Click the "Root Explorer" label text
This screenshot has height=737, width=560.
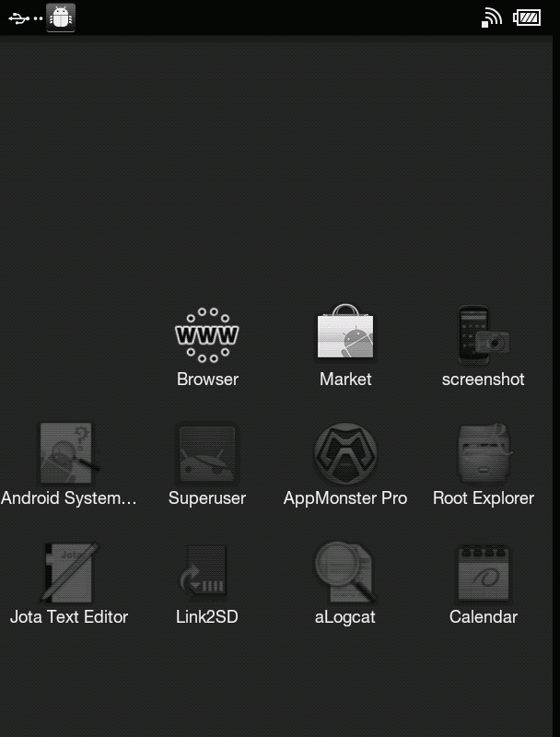click(x=484, y=498)
